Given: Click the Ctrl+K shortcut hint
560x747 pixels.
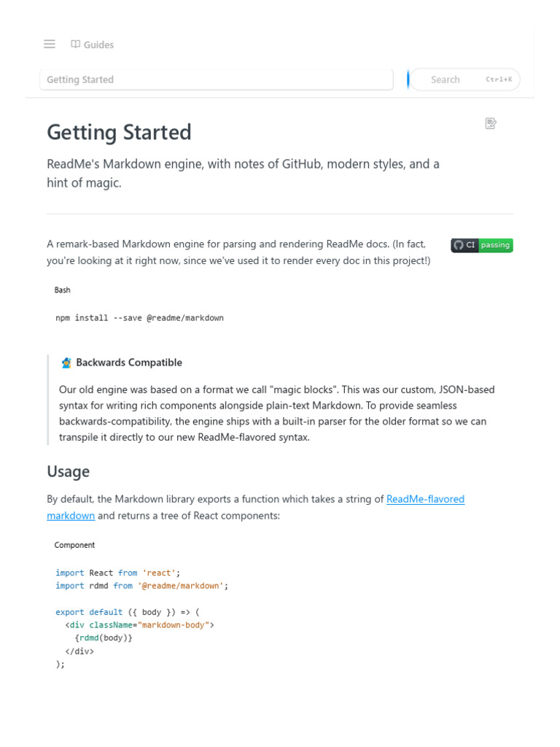Looking at the screenshot, I should pyautogui.click(x=499, y=80).
